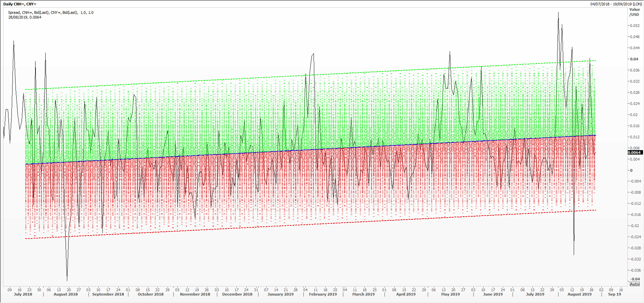This screenshot has width=644, height=303.
Task: Click the 'December 2018' month label
Action: pyautogui.click(x=237, y=294)
